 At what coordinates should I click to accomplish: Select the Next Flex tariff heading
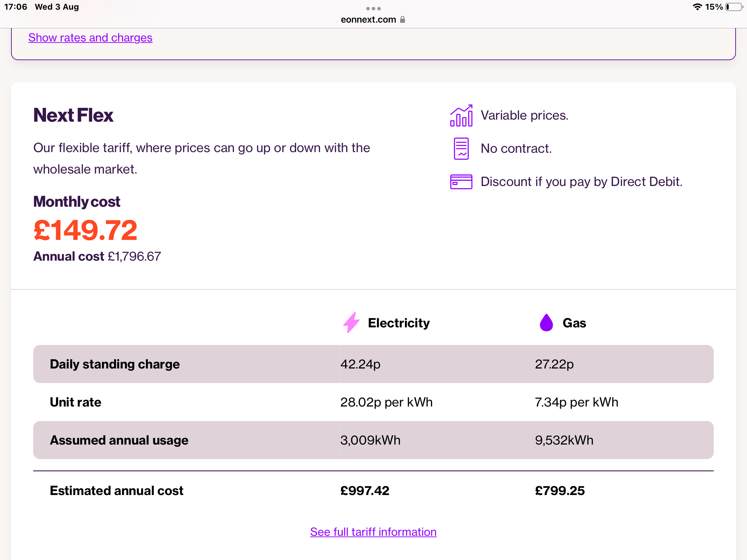coord(73,115)
